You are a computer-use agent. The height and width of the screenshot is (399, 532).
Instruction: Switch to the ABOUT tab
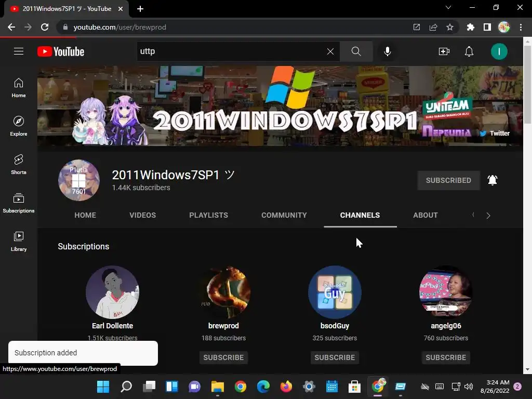click(425, 215)
